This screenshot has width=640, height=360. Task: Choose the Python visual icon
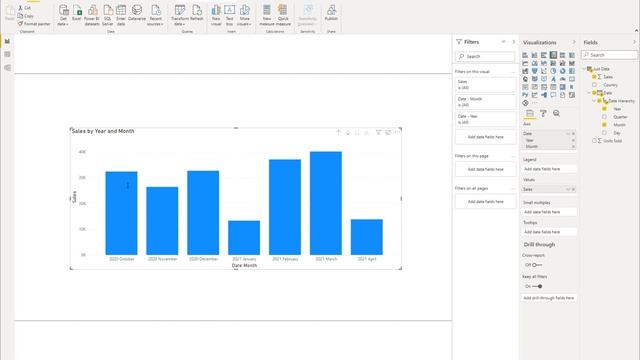tap(525, 95)
